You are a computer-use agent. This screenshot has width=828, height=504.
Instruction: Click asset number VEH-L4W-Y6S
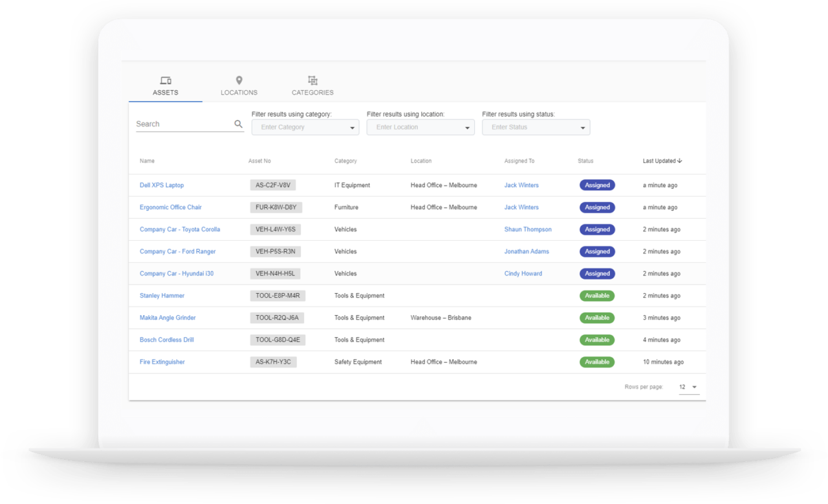[x=276, y=229]
